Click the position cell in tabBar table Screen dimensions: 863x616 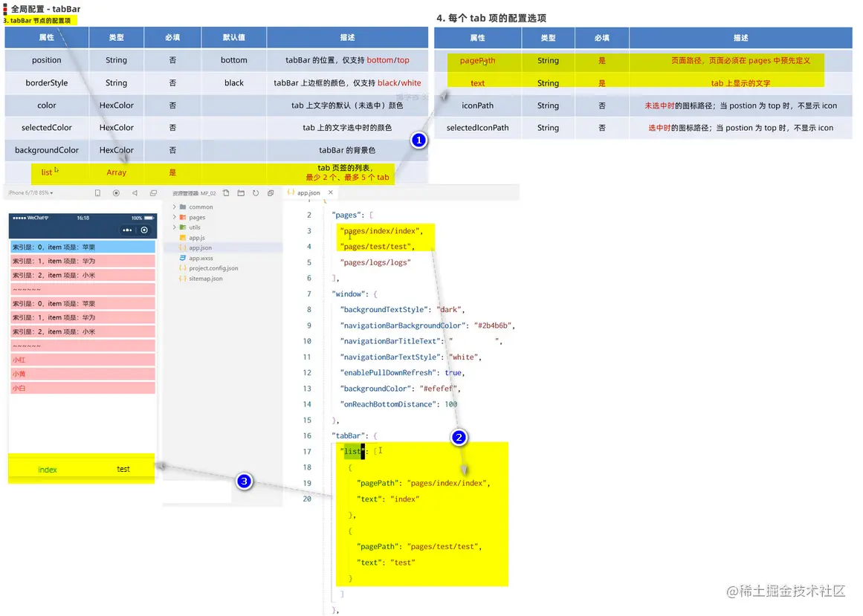(47, 60)
